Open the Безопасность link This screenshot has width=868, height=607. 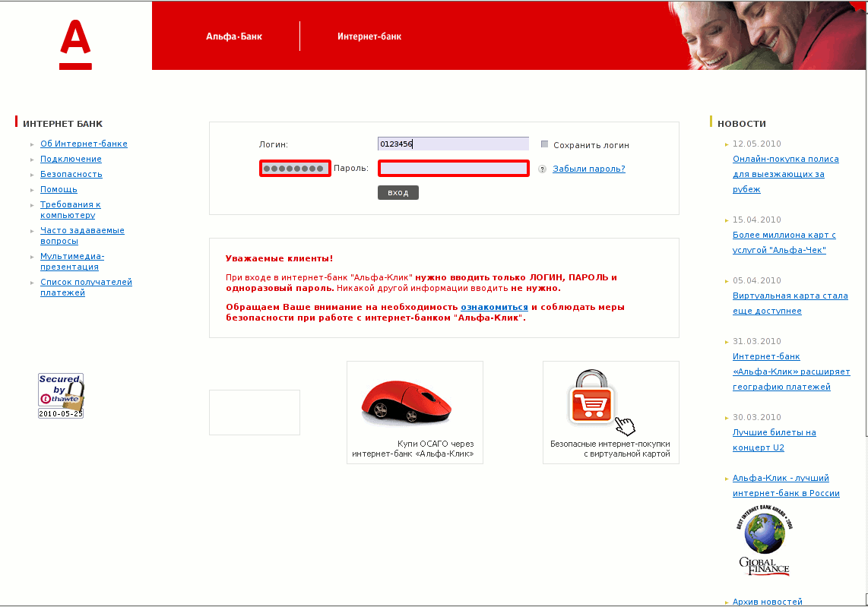point(71,174)
